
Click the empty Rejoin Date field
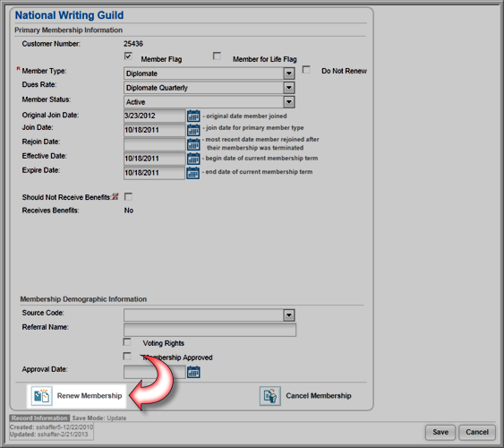[x=155, y=144]
